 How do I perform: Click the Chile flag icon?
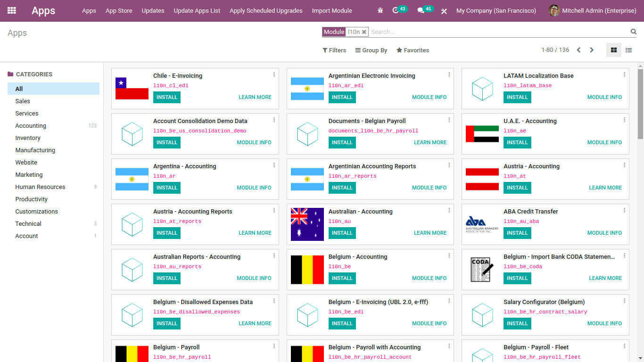tap(132, 89)
